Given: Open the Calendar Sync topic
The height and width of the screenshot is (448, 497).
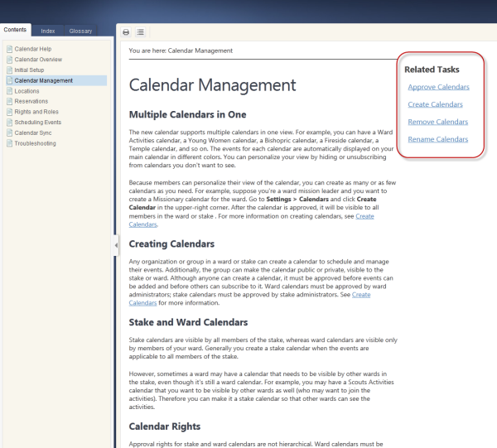Looking at the screenshot, I should pyautogui.click(x=33, y=133).
